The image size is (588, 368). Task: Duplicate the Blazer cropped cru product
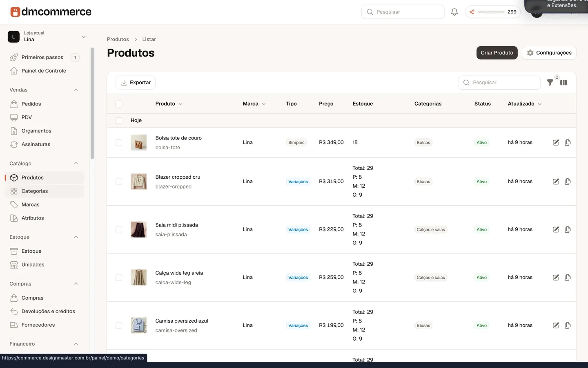tap(568, 182)
